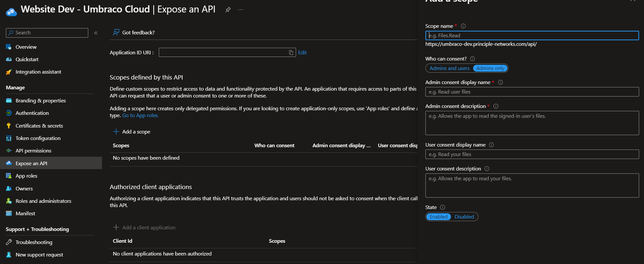
Task: Click Got feedback? button text
Action: pos(139,33)
